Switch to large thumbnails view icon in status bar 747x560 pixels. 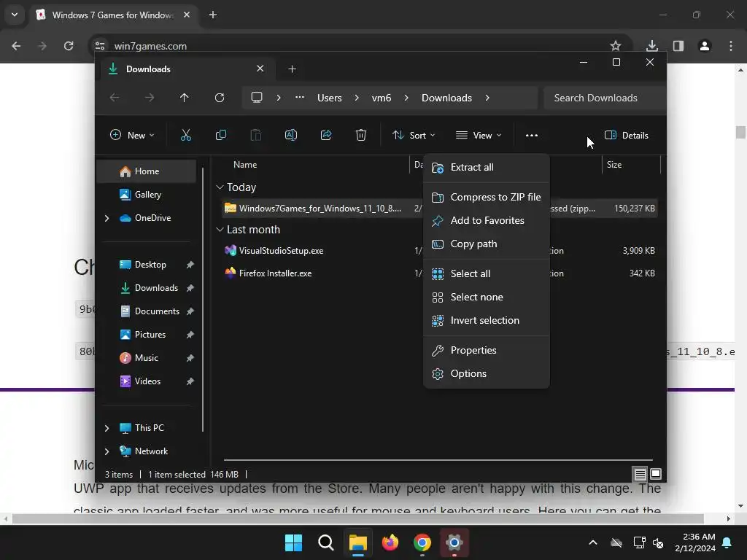coord(656,474)
